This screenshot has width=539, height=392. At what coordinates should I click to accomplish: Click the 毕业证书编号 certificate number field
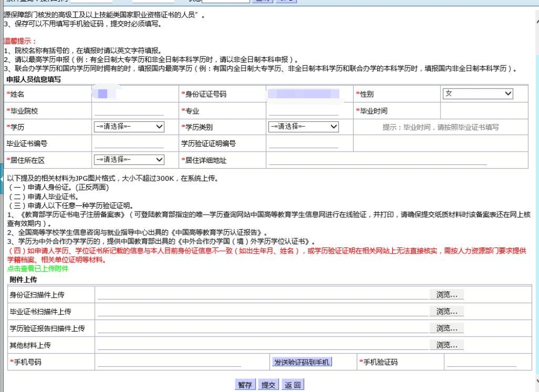[129, 143]
